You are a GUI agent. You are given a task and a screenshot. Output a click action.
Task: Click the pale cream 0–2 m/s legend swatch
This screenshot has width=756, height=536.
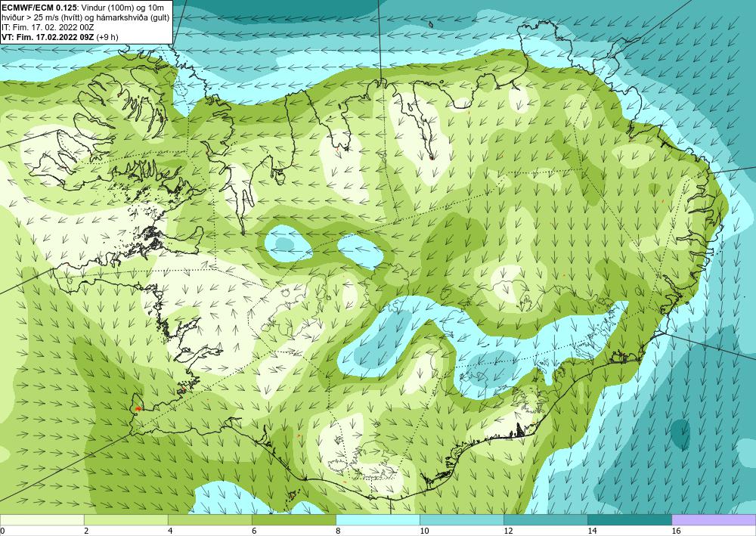tap(42, 520)
